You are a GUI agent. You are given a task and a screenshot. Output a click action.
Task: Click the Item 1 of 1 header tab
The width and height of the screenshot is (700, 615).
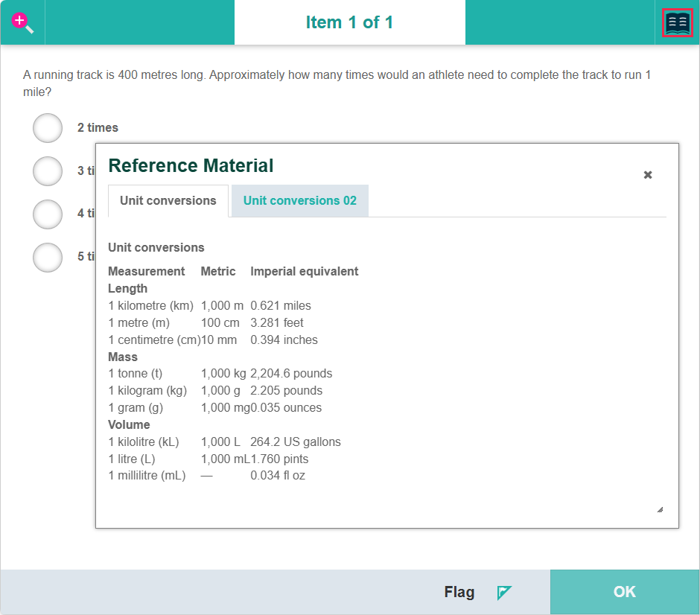[x=349, y=22]
